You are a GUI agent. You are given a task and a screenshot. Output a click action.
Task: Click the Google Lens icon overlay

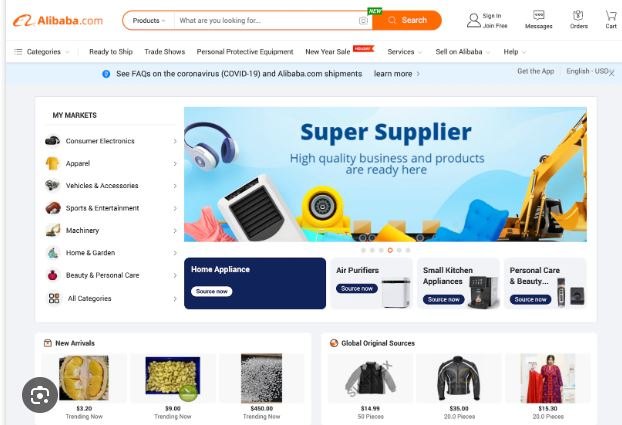40,395
